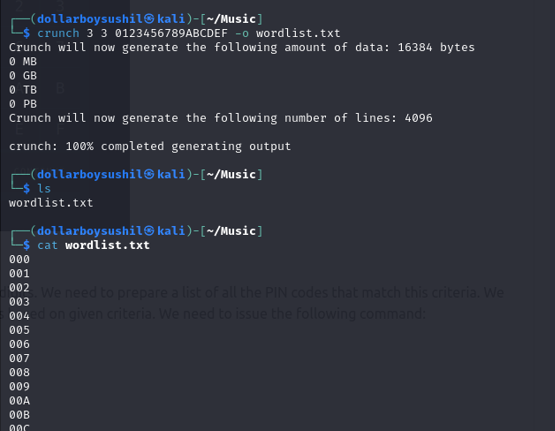Click wordlist.txt in the ls output

click(x=51, y=203)
